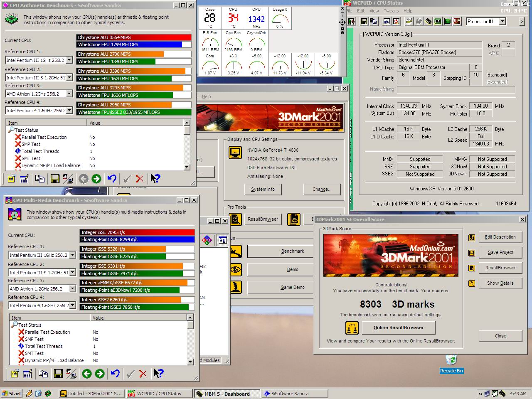532x399 pixels.
Task: Click blue Refresh arrow in CPU Arithmetic Benchmark
Action: 112,179
